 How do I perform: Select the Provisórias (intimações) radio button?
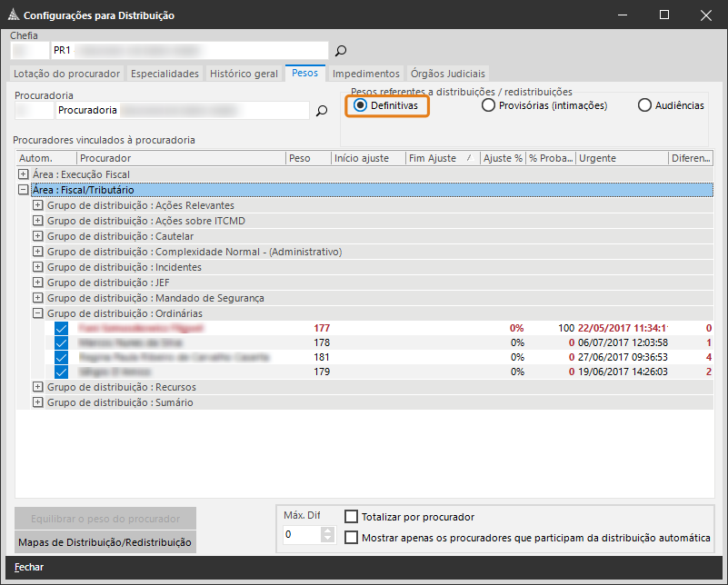pyautogui.click(x=488, y=105)
